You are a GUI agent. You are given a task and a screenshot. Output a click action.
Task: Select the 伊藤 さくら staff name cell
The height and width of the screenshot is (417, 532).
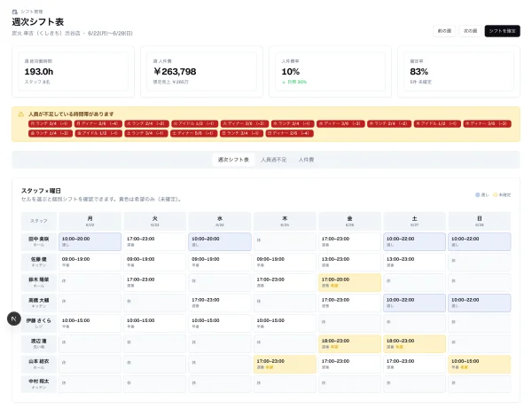(x=39, y=323)
